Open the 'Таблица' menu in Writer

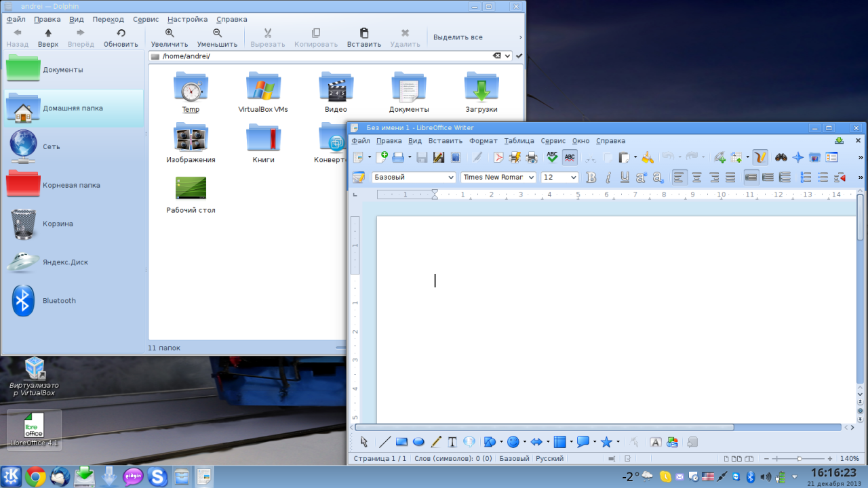519,141
